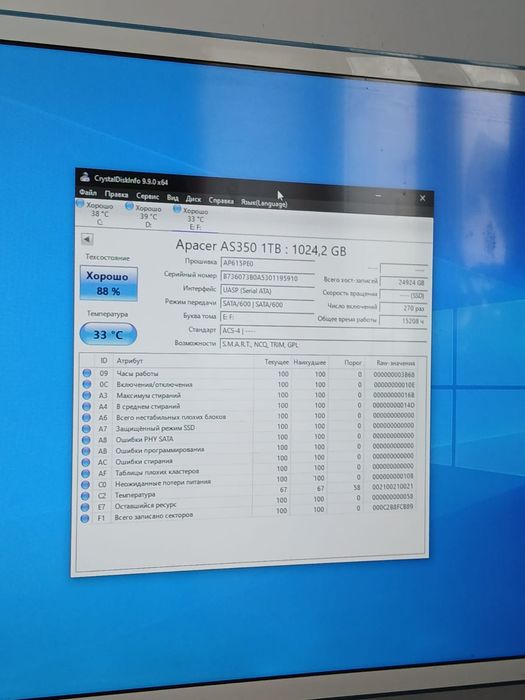Select attribute name Температура
Image resolution: width=525 pixels, height=700 pixels.
[135, 495]
